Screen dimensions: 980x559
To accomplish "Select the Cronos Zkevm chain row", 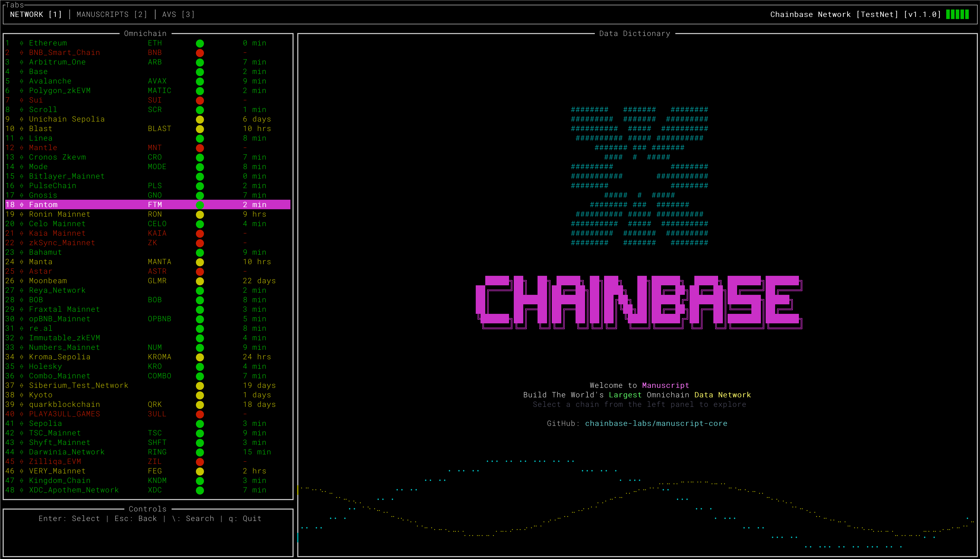I will pyautogui.click(x=148, y=157).
